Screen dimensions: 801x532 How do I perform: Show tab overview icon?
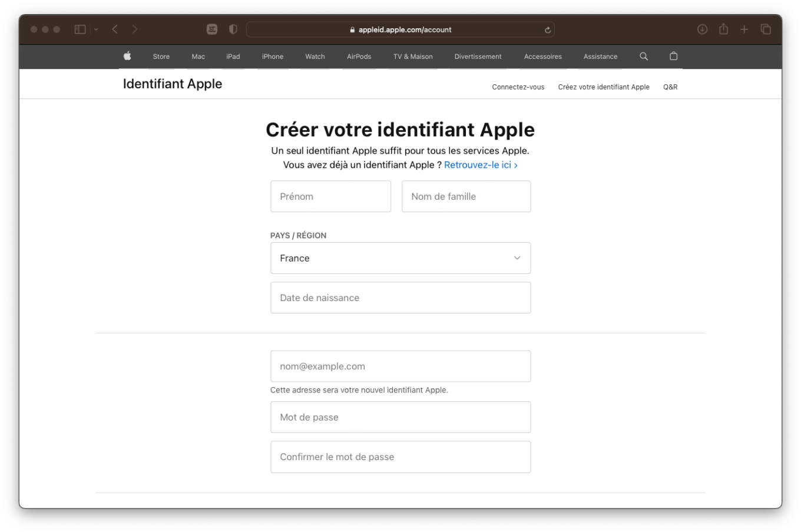[766, 29]
